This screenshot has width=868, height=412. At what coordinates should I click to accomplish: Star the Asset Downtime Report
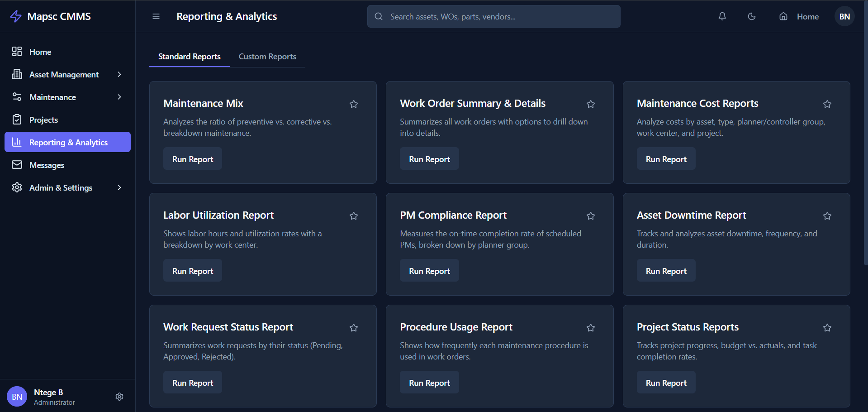[827, 216]
